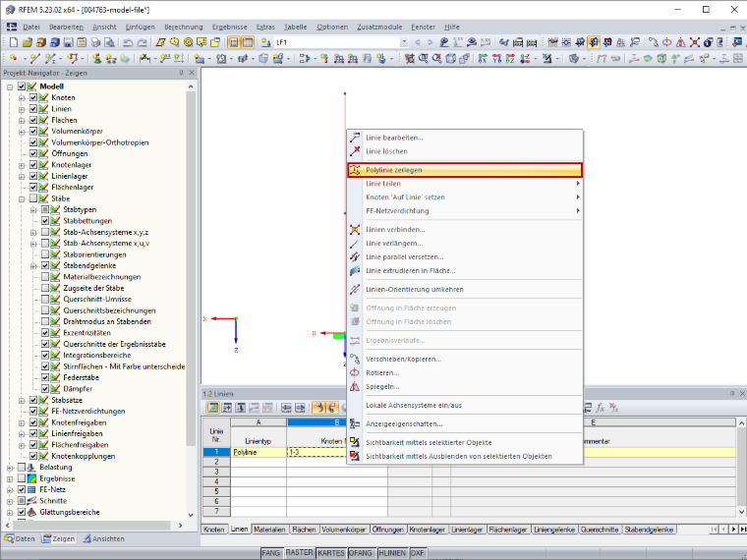Click the Mirror toolbar icon
747x560 pixels.
pos(681,42)
